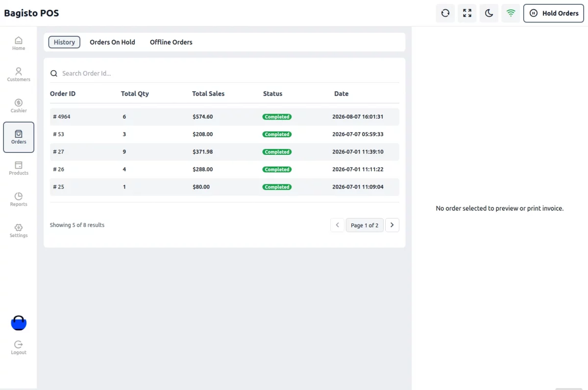This screenshot has height=390, width=588.
Task: Click Completed badge of order 25
Action: coord(277,187)
